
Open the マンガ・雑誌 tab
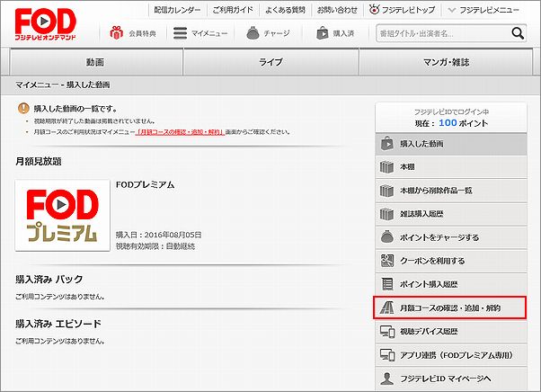click(x=446, y=62)
